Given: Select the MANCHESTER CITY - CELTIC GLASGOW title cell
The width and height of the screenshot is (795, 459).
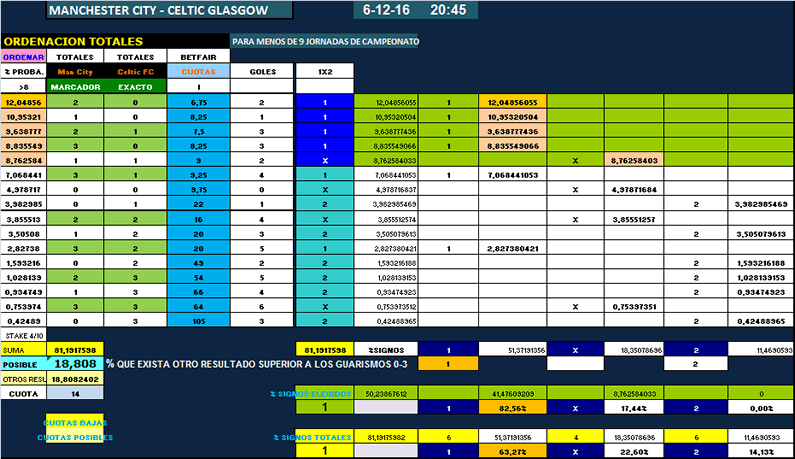Looking at the screenshot, I should [169, 10].
